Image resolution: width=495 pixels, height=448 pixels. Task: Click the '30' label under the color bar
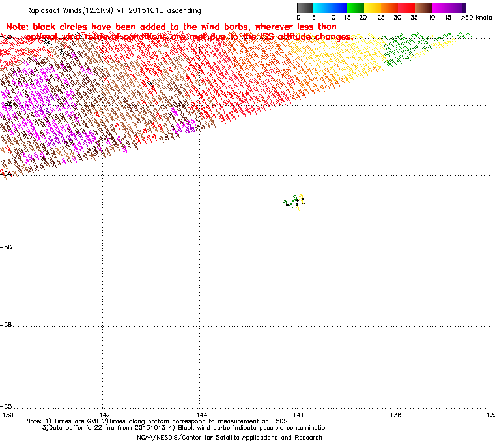pos(397,18)
